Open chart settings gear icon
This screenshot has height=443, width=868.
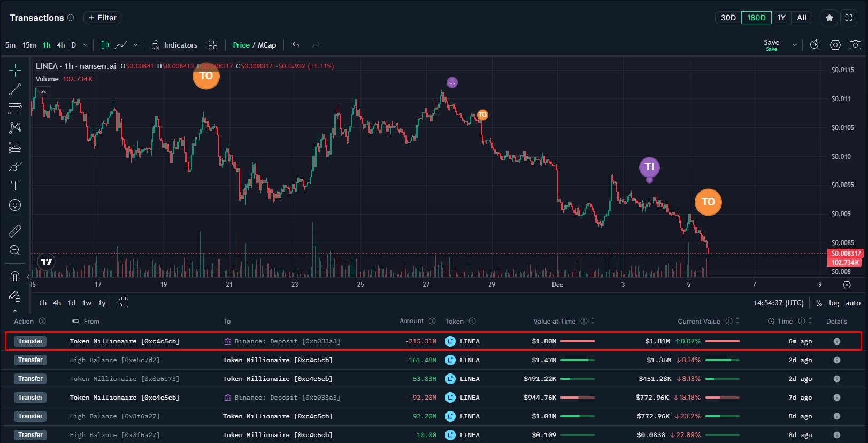pyautogui.click(x=835, y=45)
